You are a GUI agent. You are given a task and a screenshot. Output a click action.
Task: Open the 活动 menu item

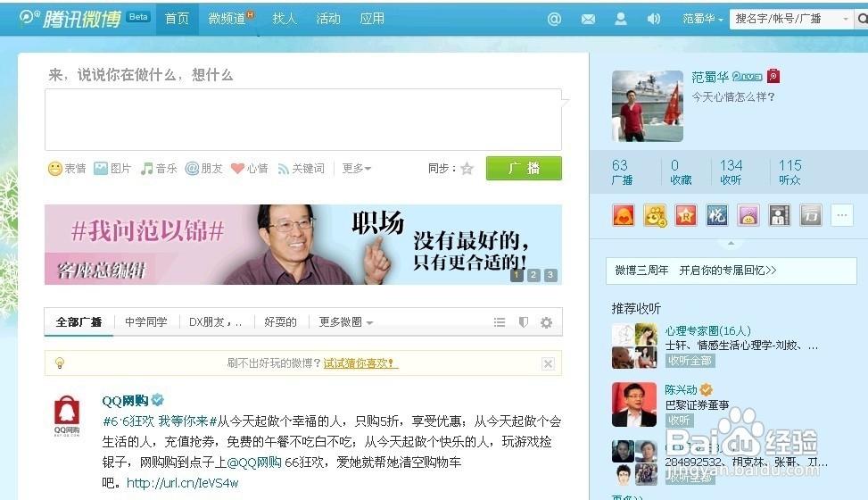pos(328,19)
